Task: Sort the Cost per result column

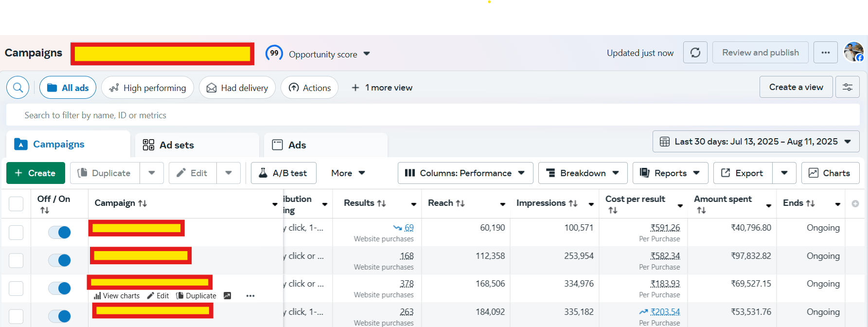Action: pos(613,210)
